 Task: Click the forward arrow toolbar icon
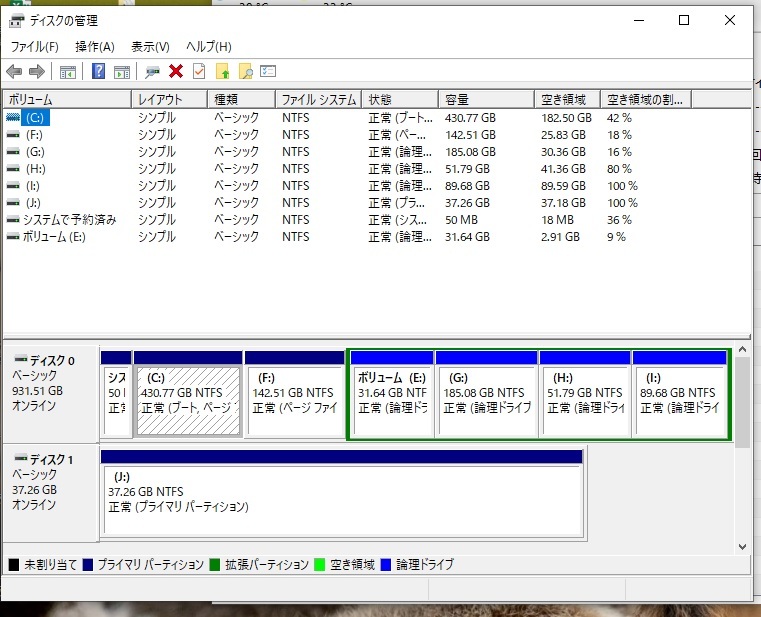pos(37,71)
